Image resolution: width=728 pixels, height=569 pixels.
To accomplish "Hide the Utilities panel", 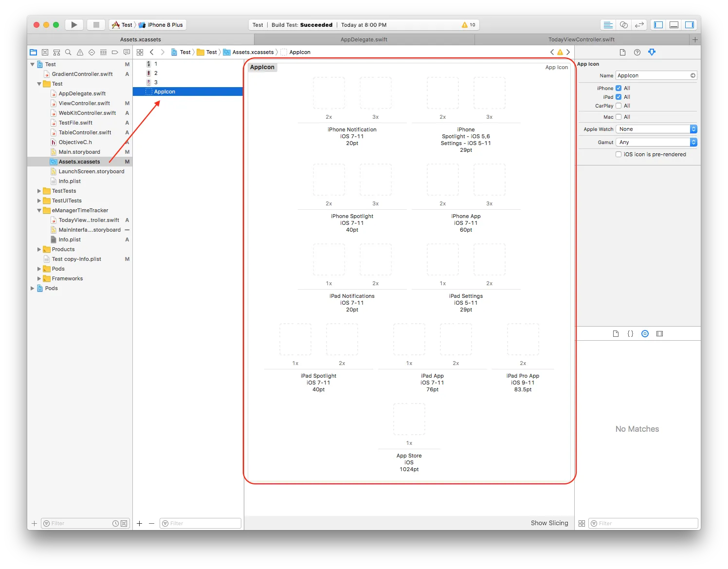I will coord(690,25).
